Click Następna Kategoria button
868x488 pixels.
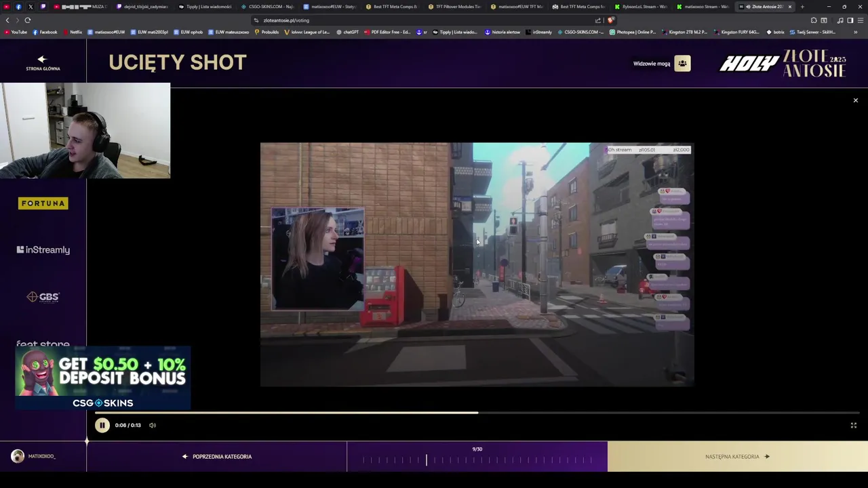737,456
